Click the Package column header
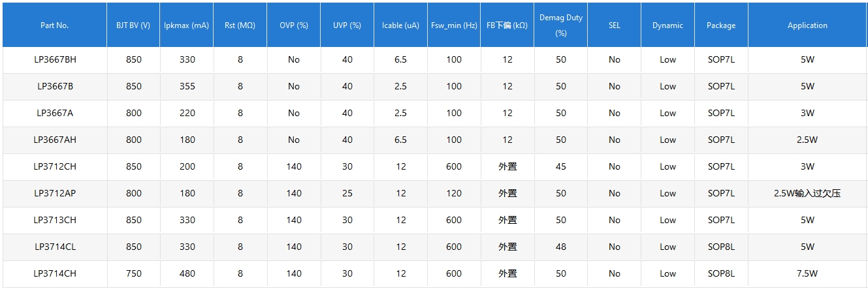The image size is (868, 291). [721, 25]
